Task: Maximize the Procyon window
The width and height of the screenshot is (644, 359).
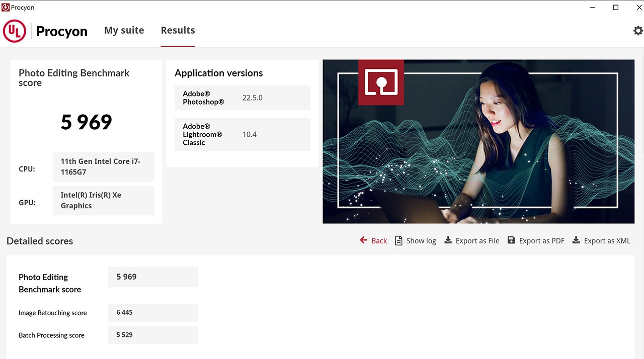Action: point(615,8)
